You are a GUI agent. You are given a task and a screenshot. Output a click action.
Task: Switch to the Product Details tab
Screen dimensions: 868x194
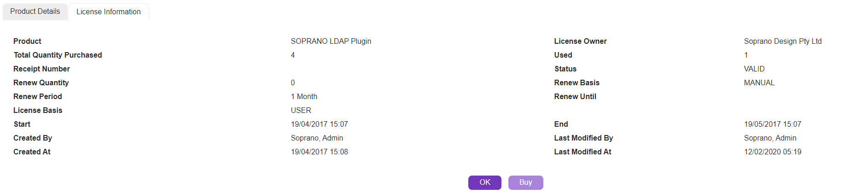(35, 12)
